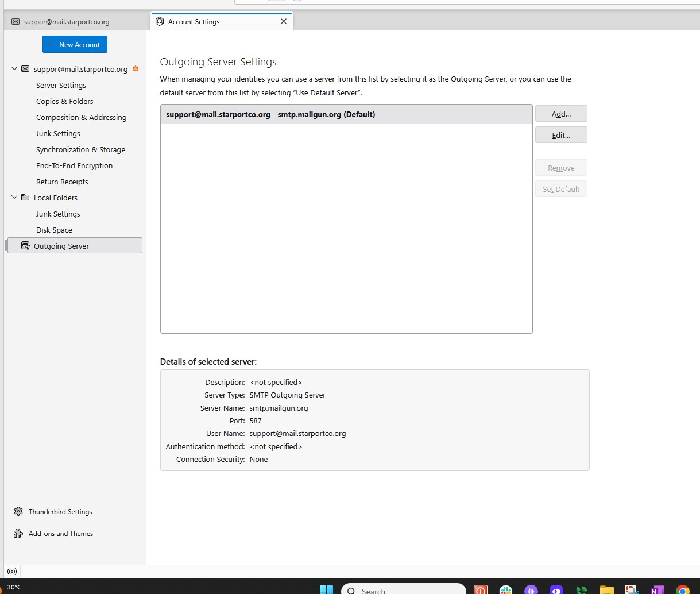
Task: Open the red power-icon app in taskbar
Action: pos(481,589)
